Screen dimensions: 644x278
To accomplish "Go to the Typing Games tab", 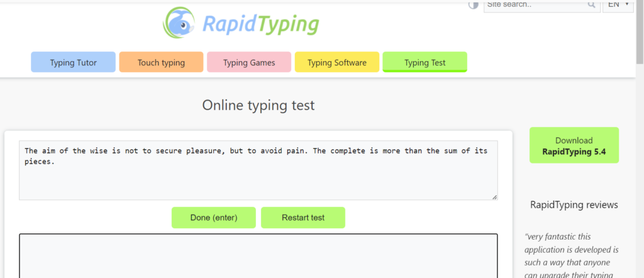I will coord(248,62).
